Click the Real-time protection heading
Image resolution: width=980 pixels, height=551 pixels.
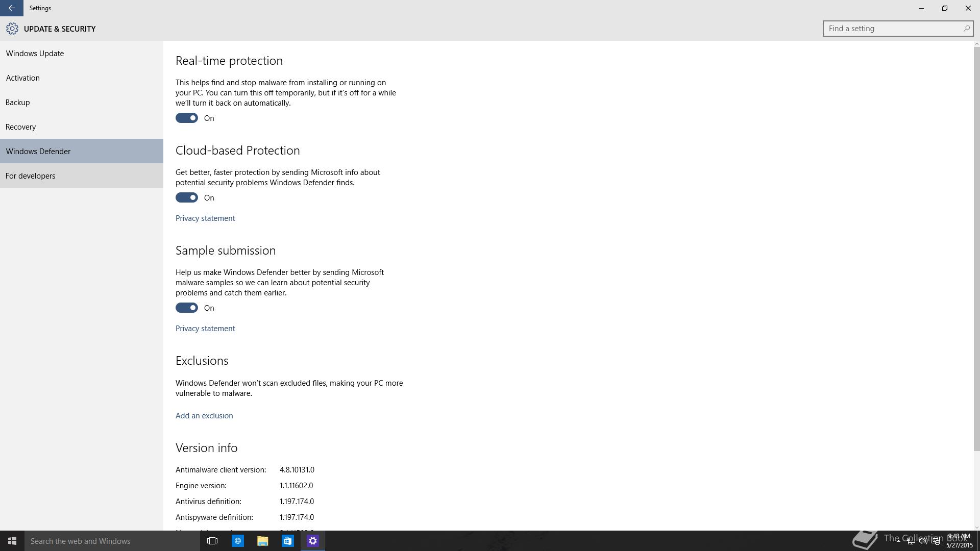pyautogui.click(x=229, y=61)
